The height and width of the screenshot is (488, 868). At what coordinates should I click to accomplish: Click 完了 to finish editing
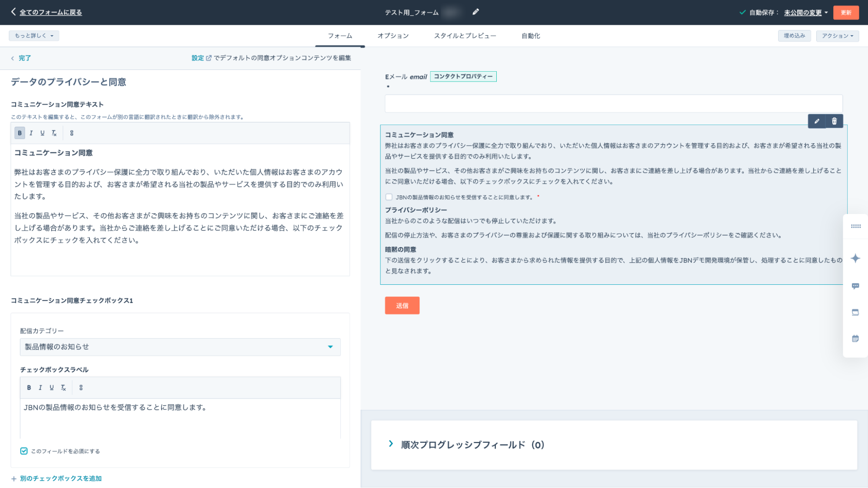(24, 58)
